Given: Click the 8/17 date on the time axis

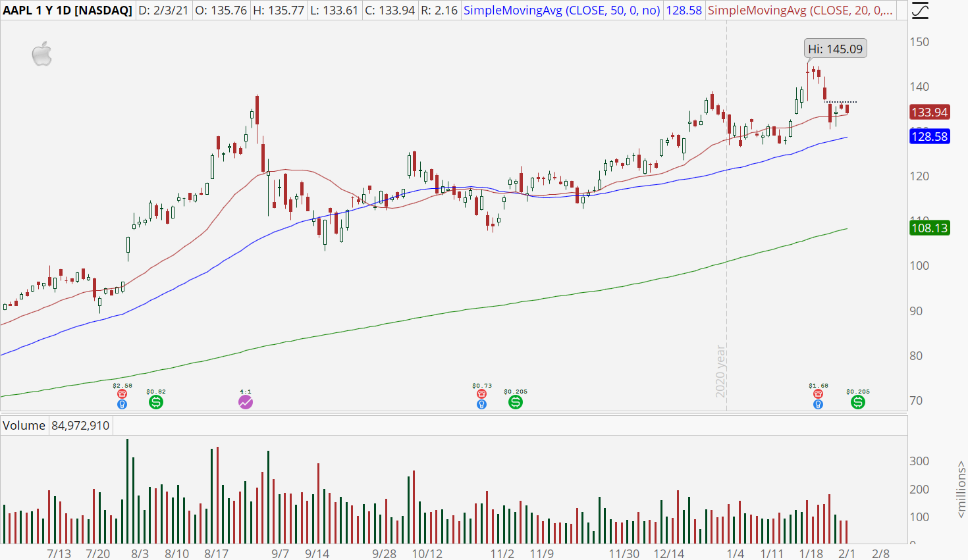Looking at the screenshot, I should point(216,553).
